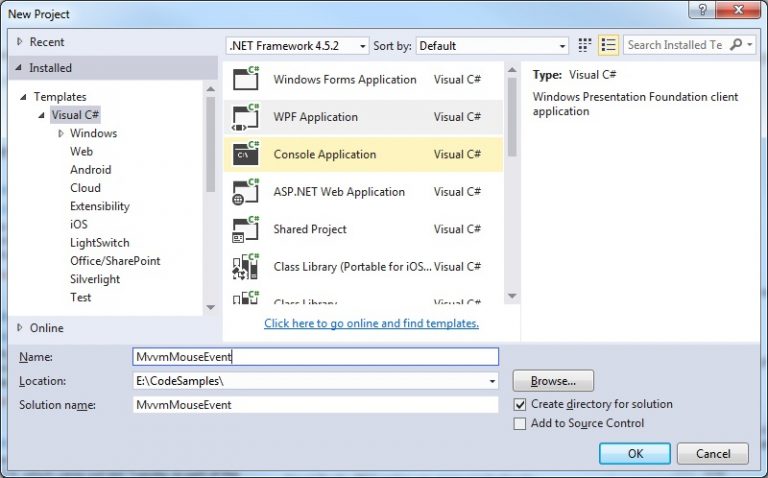Select the Windows Forms Application row text

click(x=345, y=79)
